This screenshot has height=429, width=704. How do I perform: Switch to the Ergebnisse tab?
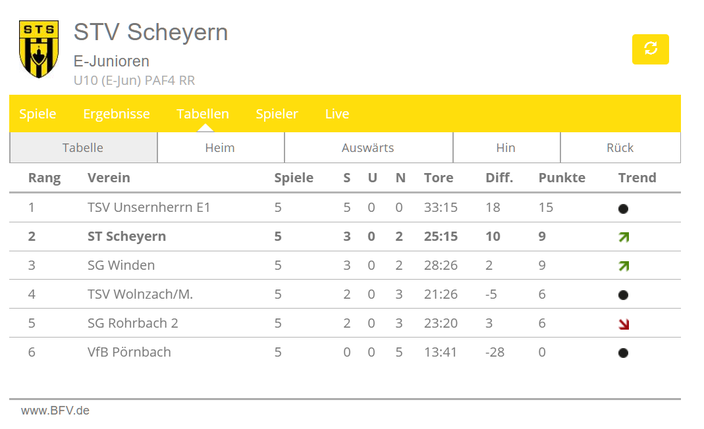click(116, 114)
